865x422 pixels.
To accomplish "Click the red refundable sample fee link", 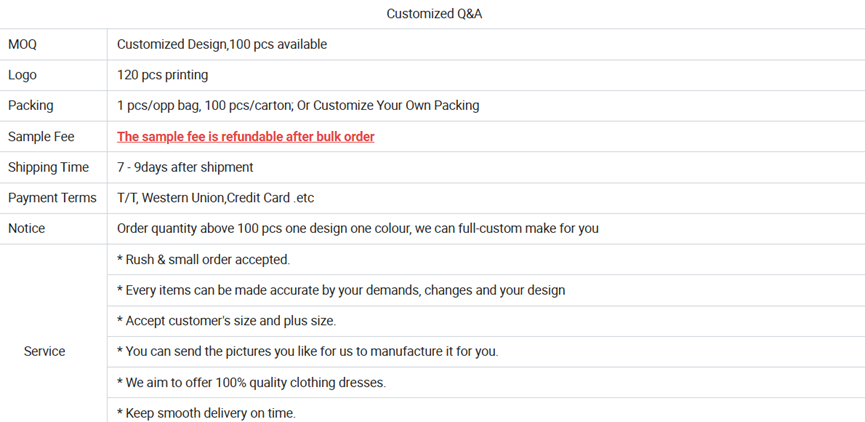I will (x=245, y=136).
